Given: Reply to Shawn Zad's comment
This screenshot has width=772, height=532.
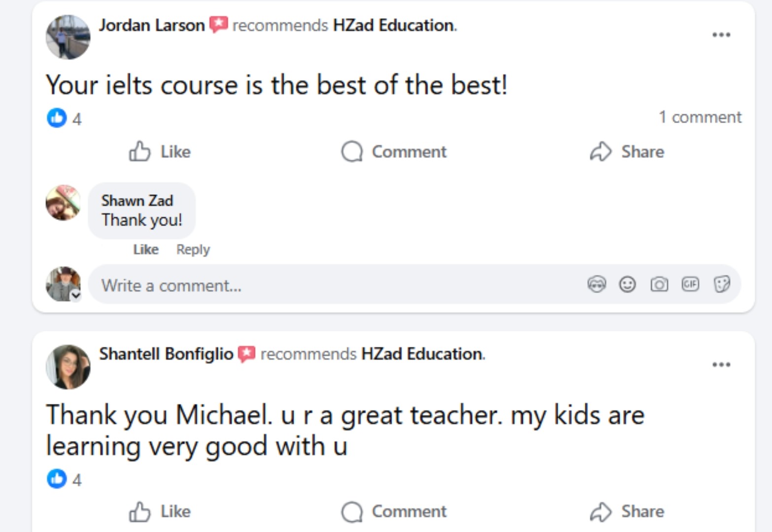Looking at the screenshot, I should click(193, 250).
